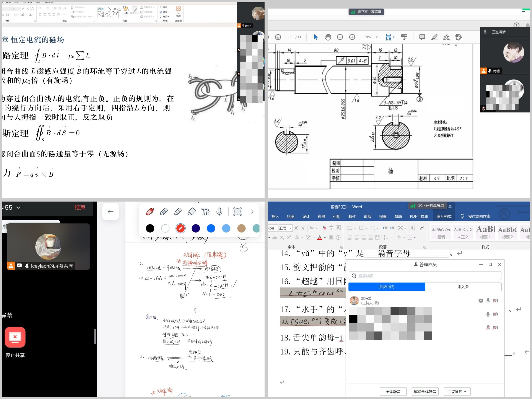Click the PDF keyboard scroll-down toolbar icon
This screenshot has width=532, height=399.
[404, 37]
